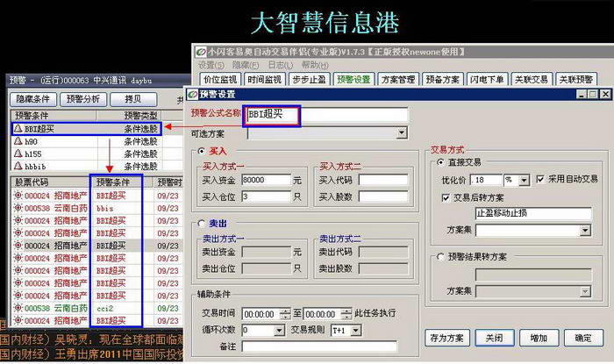614x364 pixels.
Task: Click the 存为方案 button
Action: pos(446,338)
